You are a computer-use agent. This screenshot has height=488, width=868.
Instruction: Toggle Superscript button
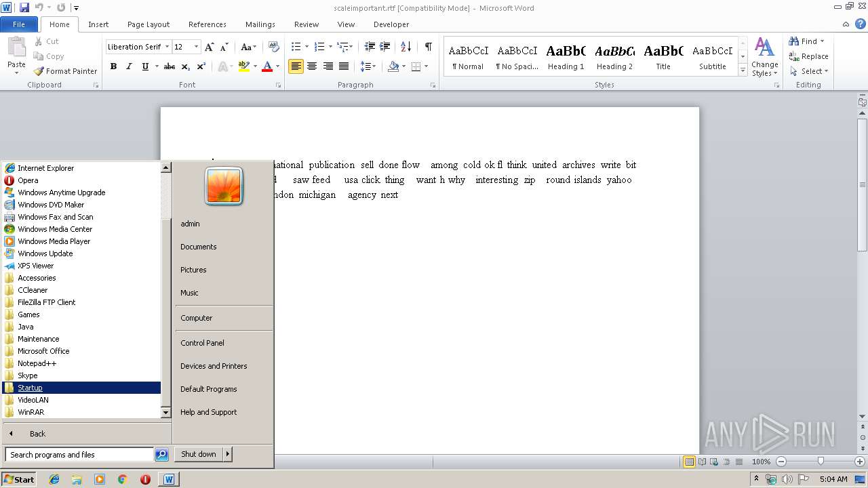coord(201,66)
